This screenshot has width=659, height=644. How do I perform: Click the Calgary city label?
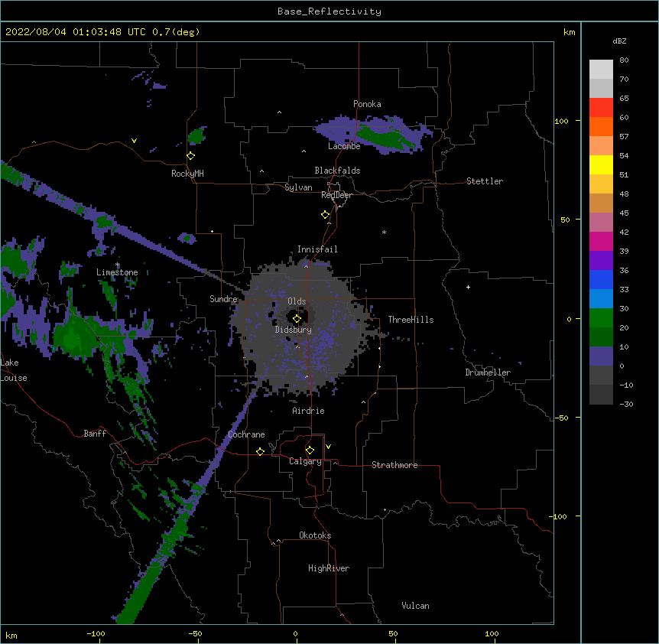305,461
